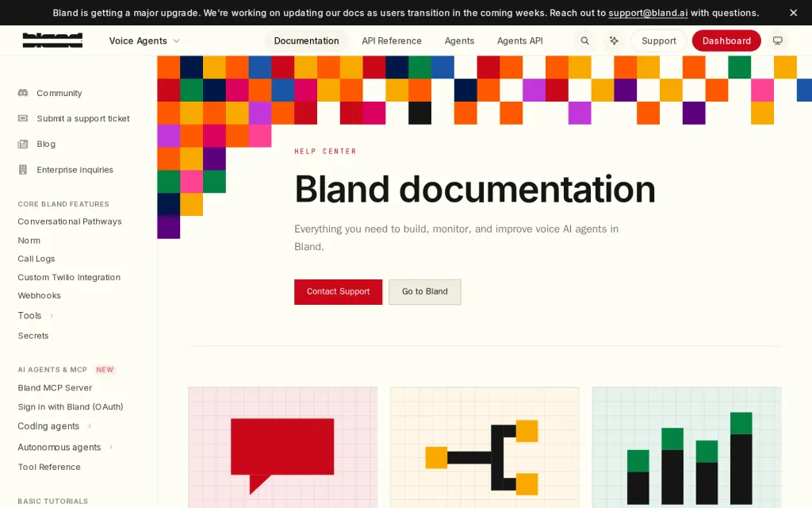812x508 pixels.
Task: Open Community link in sidebar
Action: (x=59, y=93)
